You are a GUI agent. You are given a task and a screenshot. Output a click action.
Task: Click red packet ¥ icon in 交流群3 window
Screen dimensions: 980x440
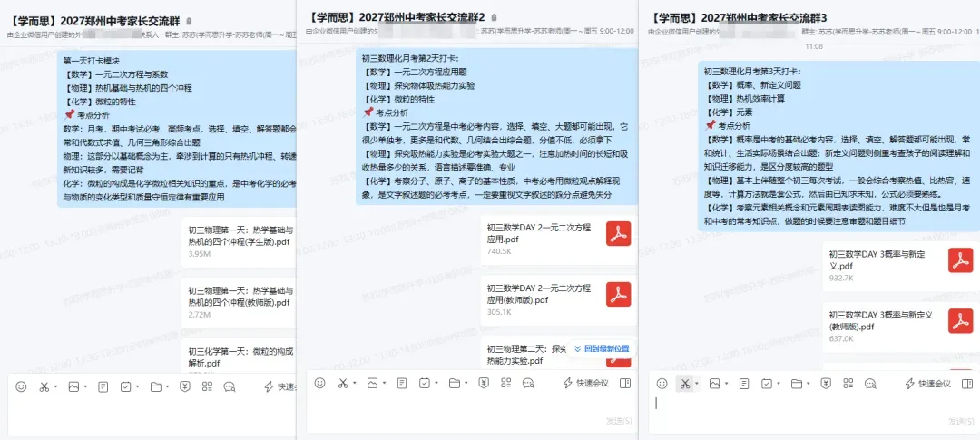(826, 384)
